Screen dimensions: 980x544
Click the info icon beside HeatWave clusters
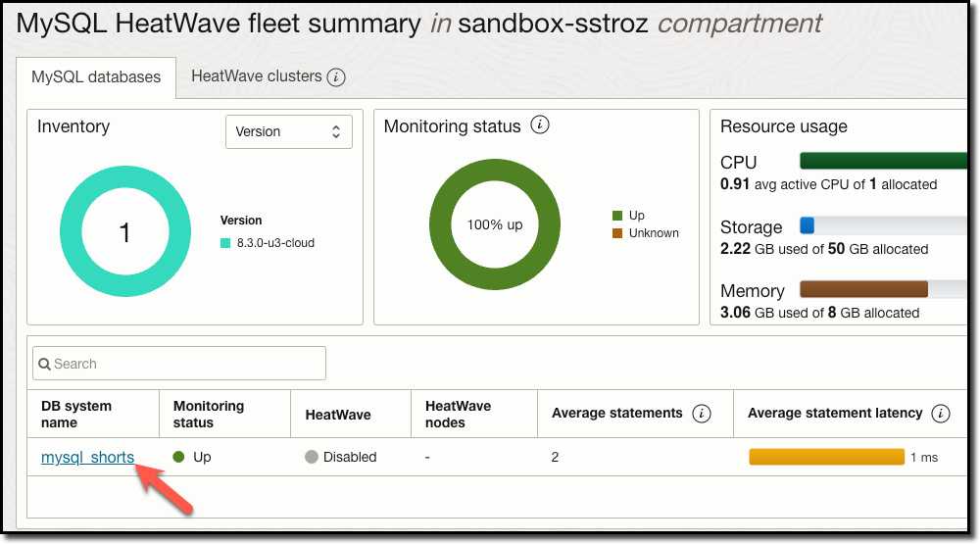(336, 76)
